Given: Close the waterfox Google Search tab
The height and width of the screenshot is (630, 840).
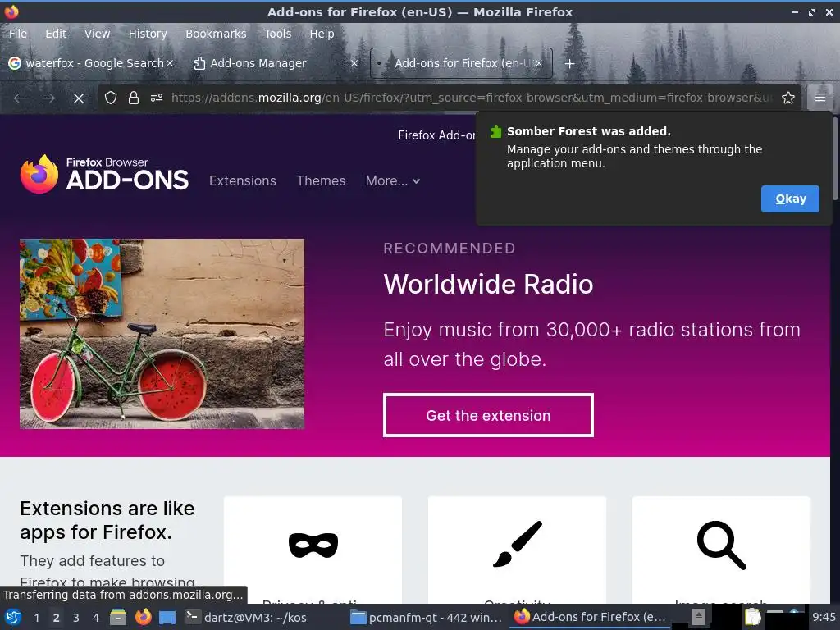Looking at the screenshot, I should 170,63.
